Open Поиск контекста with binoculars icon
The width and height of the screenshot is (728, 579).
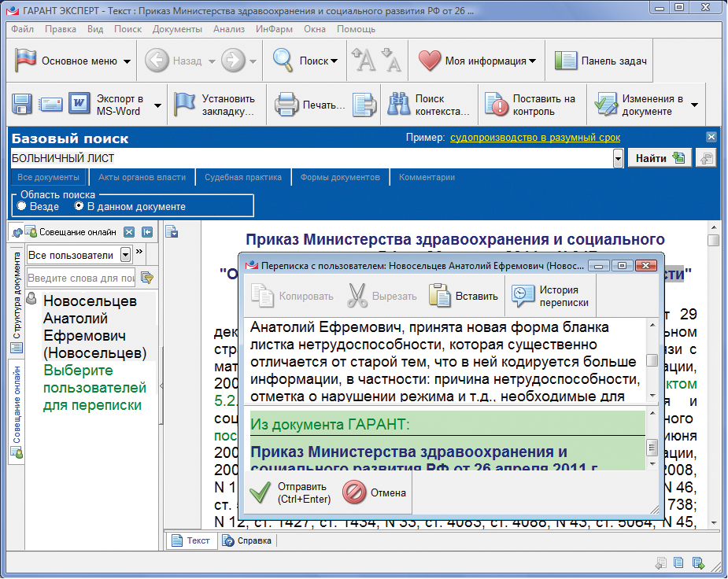400,105
